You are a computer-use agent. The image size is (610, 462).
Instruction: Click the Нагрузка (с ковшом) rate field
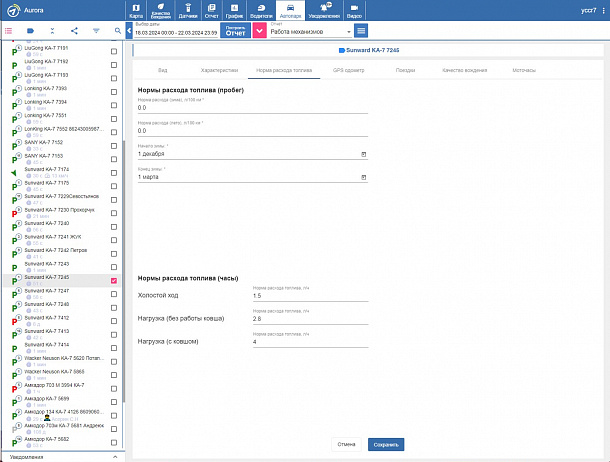[310, 342]
